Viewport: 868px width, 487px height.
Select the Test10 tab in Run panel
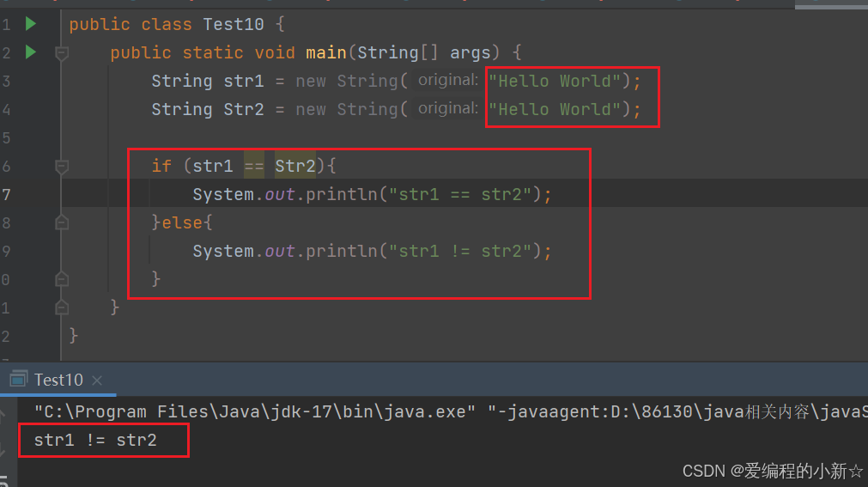coord(58,380)
